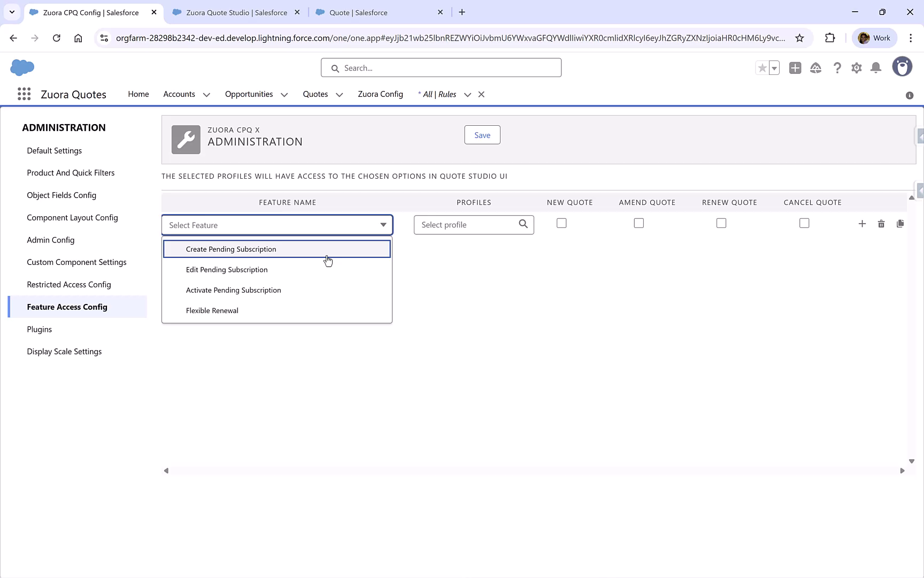Expand the All | Rules list dropdown
The height and width of the screenshot is (578, 924).
point(467,94)
